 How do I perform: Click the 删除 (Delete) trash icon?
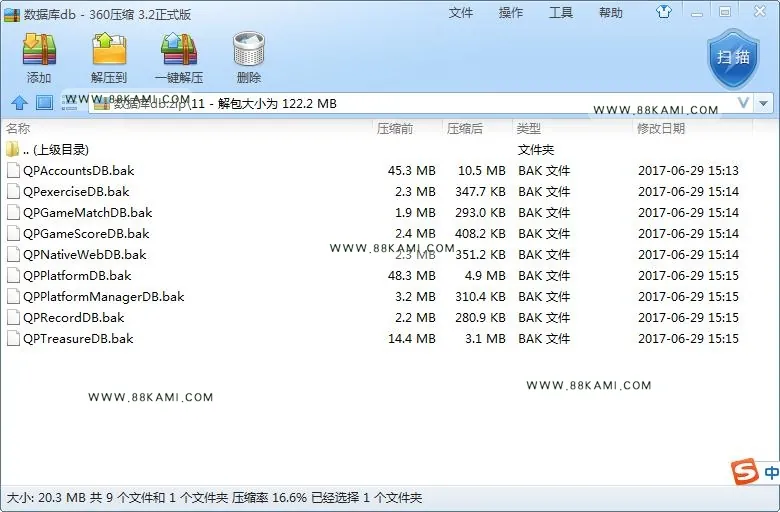pos(248,57)
